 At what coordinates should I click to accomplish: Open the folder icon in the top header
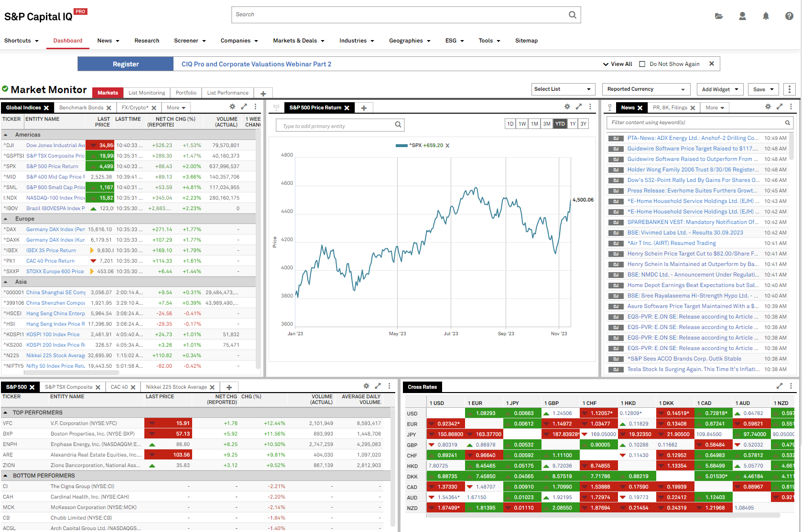(719, 16)
